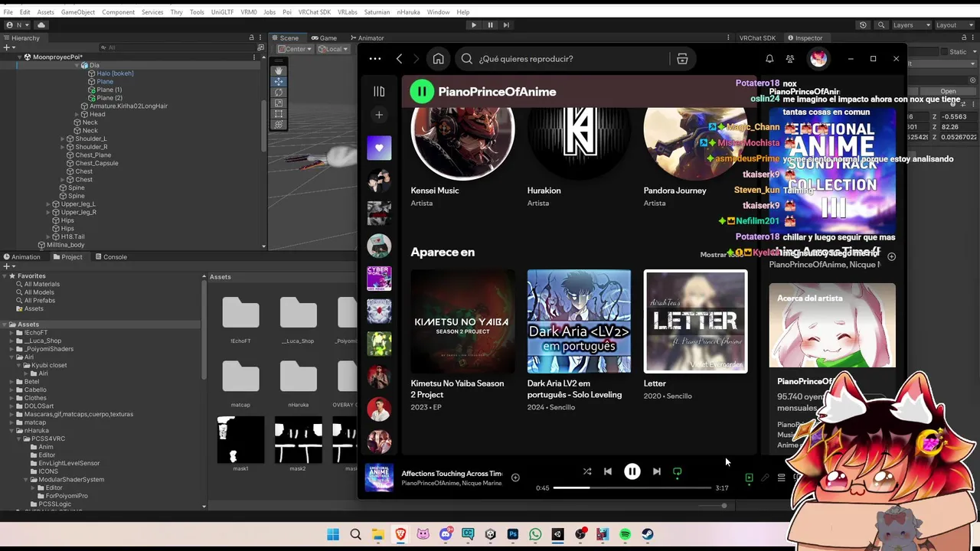Screen dimensions: 980x551
Task: Create a new playlist with plus icon
Action: click(379, 115)
